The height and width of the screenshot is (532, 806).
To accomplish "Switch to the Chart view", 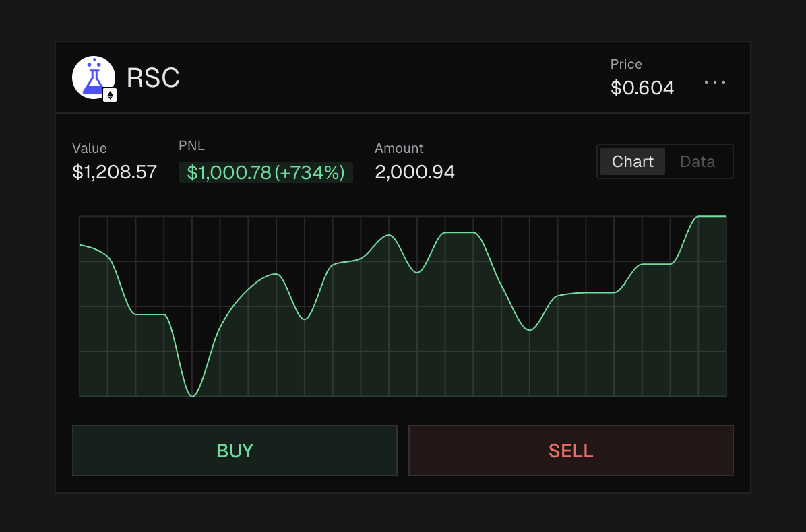I will coord(632,162).
